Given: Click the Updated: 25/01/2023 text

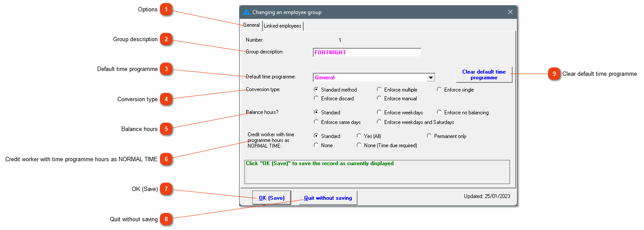Looking at the screenshot, I should (x=487, y=196).
